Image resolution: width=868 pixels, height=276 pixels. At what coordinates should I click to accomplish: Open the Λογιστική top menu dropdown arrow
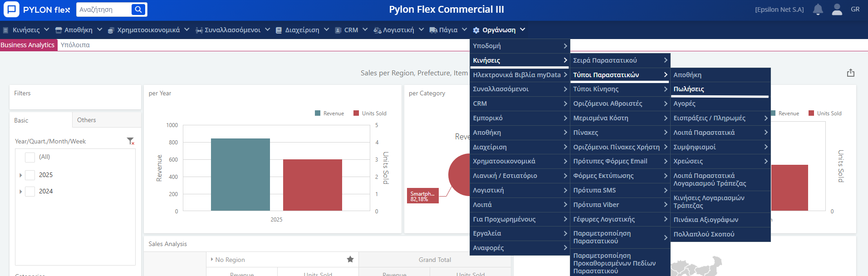point(421,30)
